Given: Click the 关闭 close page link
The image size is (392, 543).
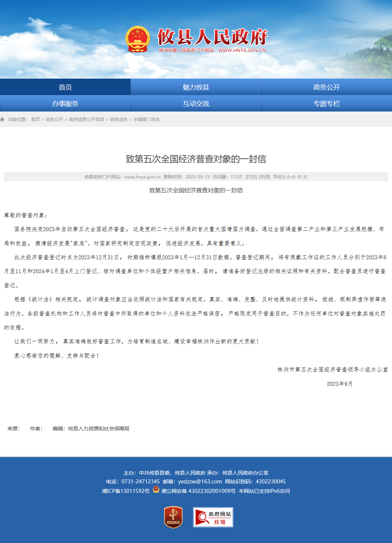Looking at the screenshot, I should 264,177.
